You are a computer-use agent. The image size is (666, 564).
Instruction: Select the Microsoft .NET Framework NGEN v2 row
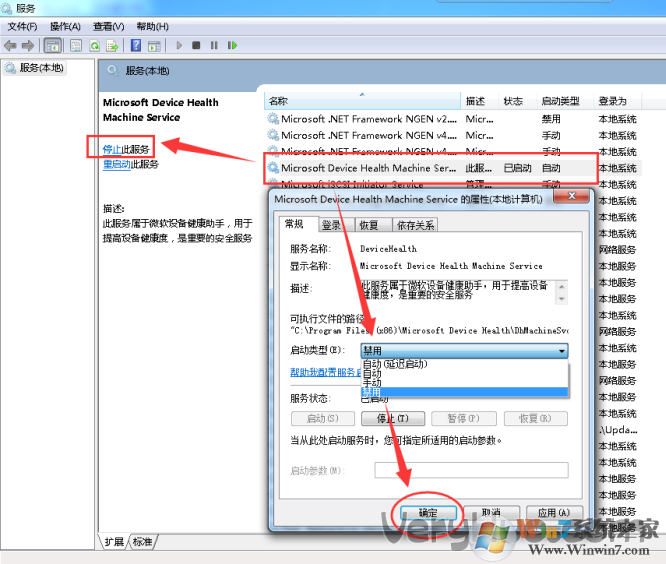(452, 119)
